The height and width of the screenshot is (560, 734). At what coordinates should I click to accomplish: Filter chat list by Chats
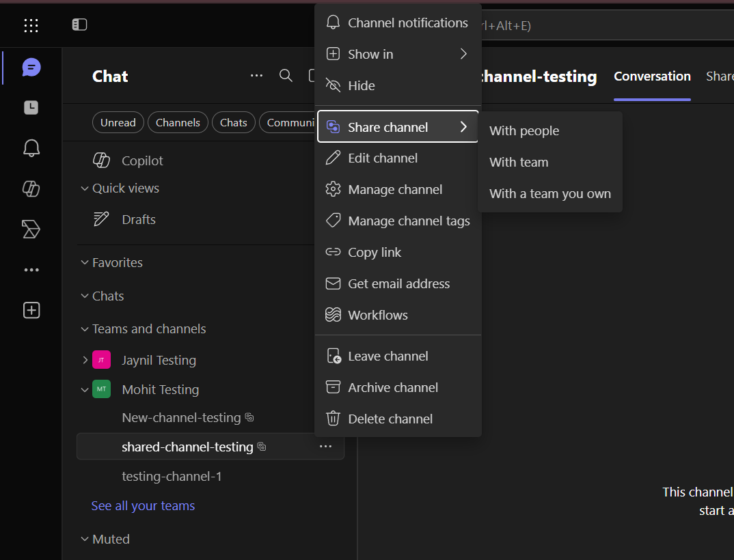[234, 122]
